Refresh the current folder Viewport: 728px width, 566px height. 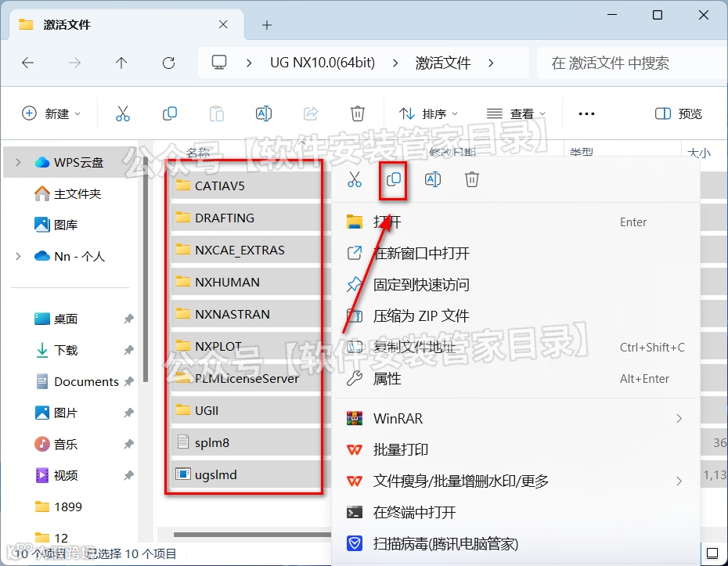click(x=168, y=63)
